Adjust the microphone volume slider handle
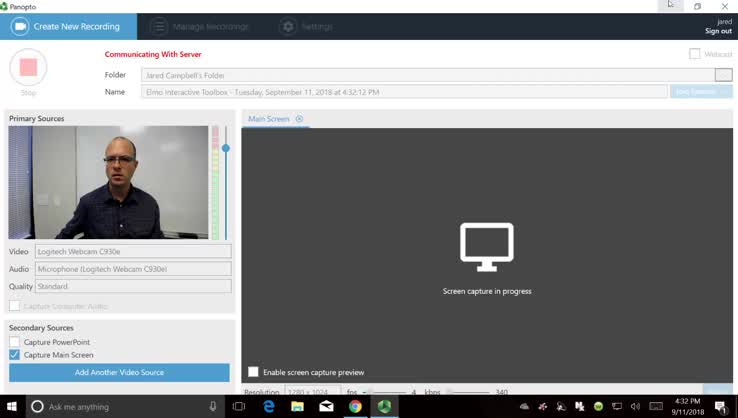Image resolution: width=738 pixels, height=418 pixels. tap(226, 148)
